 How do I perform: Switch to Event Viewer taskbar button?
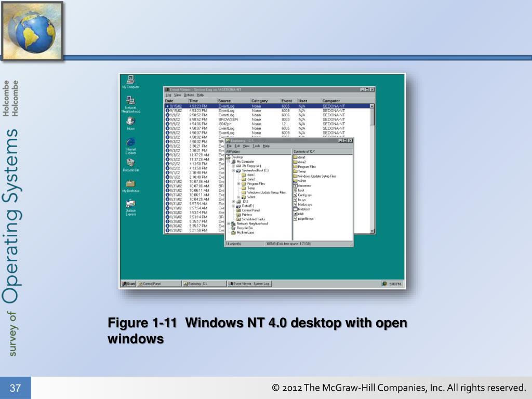tap(250, 284)
